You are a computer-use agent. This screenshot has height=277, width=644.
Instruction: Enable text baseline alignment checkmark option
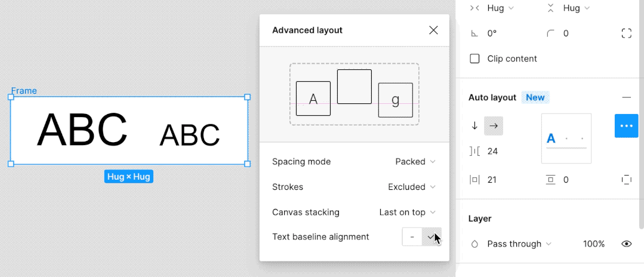(x=432, y=236)
